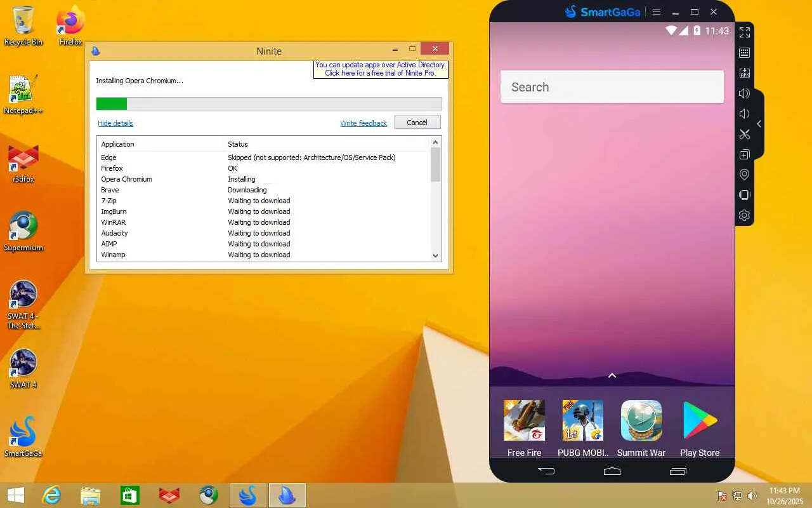This screenshot has width=812, height=508.
Task: Launch Free Fire in the emulator
Action: (x=525, y=428)
